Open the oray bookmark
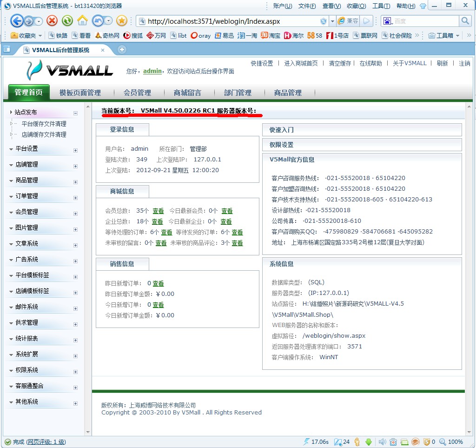 click(200, 35)
